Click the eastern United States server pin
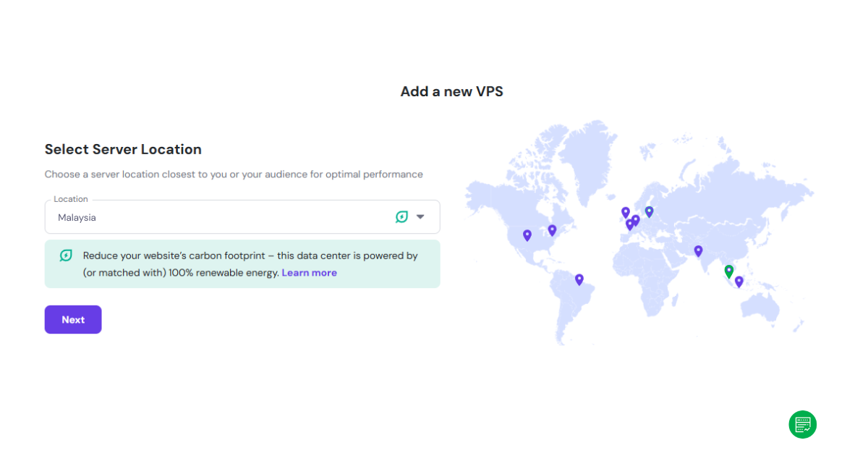Image resolution: width=868 pixels, height=456 pixels. [x=552, y=229]
